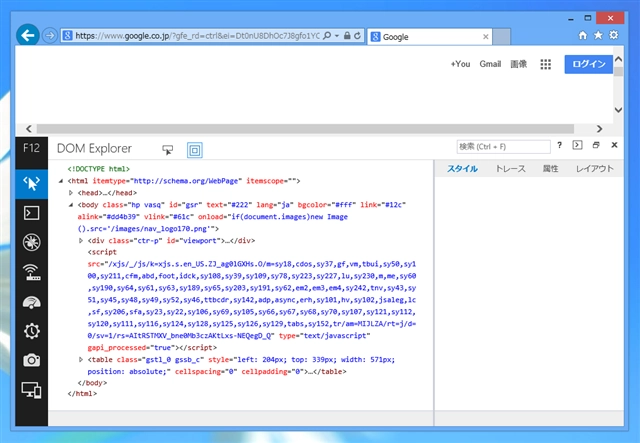Open the Debugger tool
The image size is (640, 443).
pyautogui.click(x=31, y=243)
